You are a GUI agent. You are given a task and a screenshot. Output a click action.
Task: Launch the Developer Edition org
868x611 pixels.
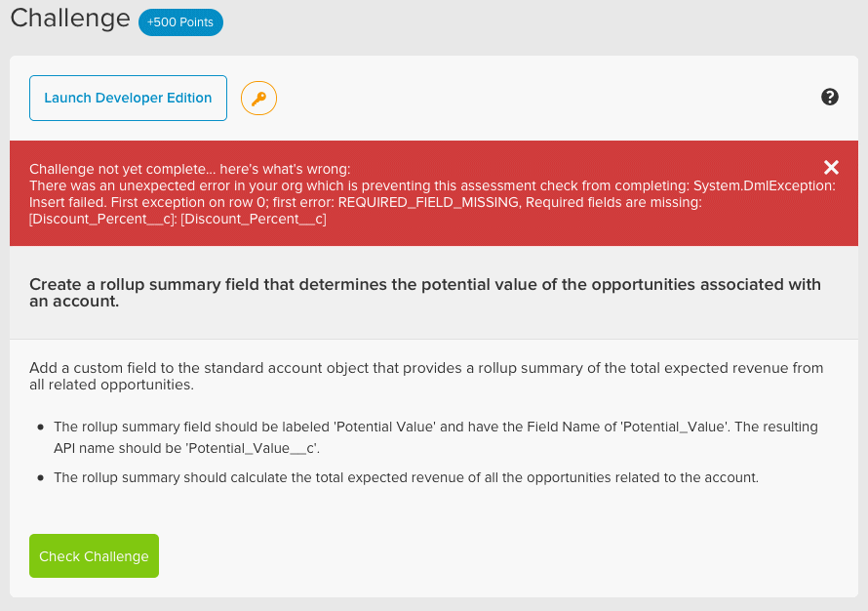click(128, 99)
